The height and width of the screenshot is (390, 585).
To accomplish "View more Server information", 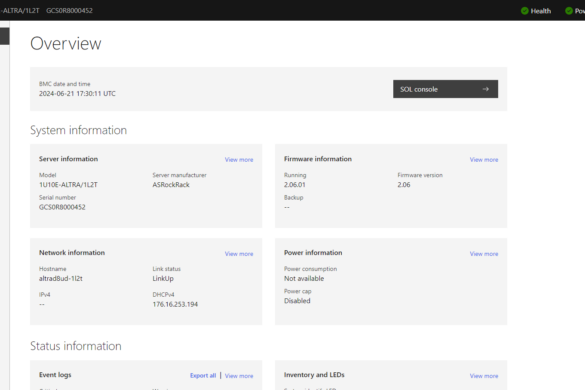I will (x=239, y=160).
